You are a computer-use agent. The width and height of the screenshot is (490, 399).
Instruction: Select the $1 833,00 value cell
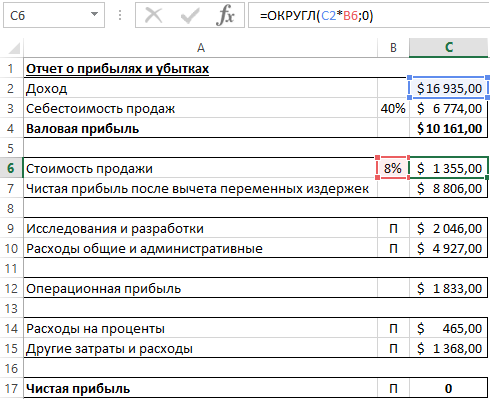tap(449, 288)
